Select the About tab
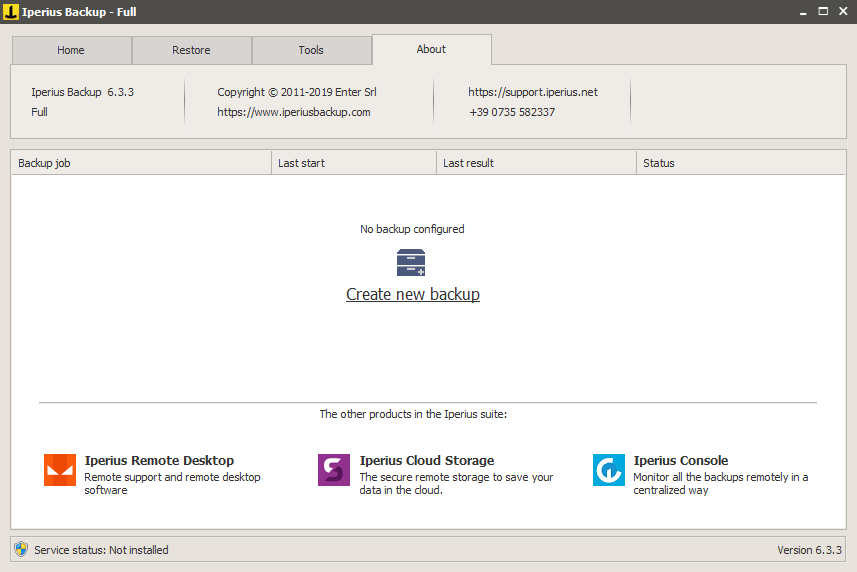 [432, 49]
